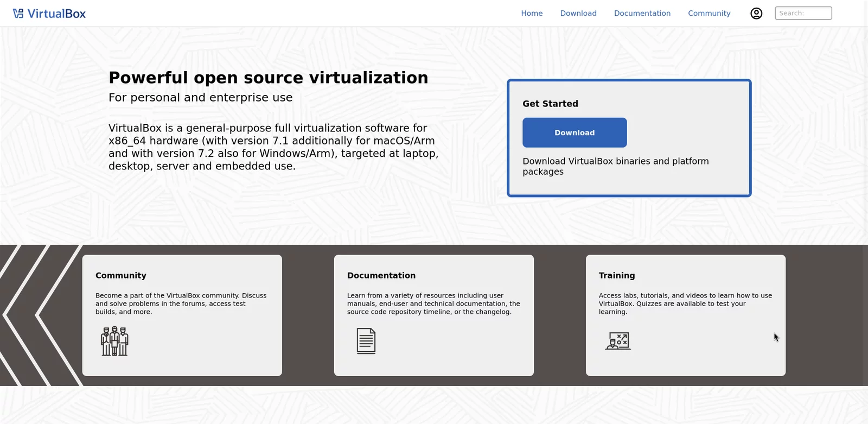The width and height of the screenshot is (868, 424).
Task: Click the Get Started heading
Action: pos(550,104)
